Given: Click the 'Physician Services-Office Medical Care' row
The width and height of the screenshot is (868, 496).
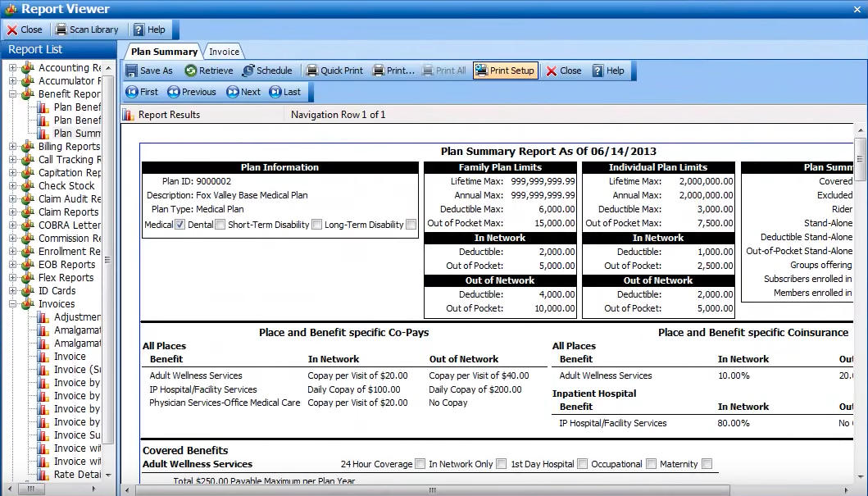Looking at the screenshot, I should 308,403.
